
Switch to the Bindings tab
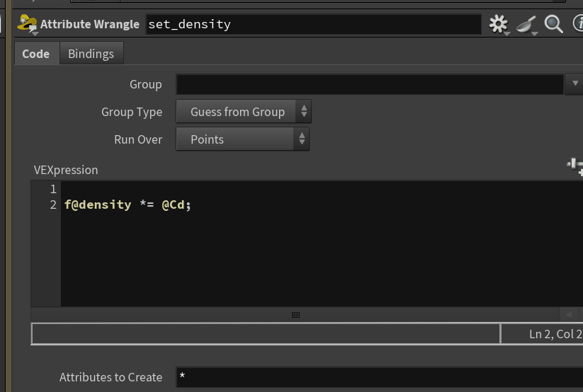(91, 54)
